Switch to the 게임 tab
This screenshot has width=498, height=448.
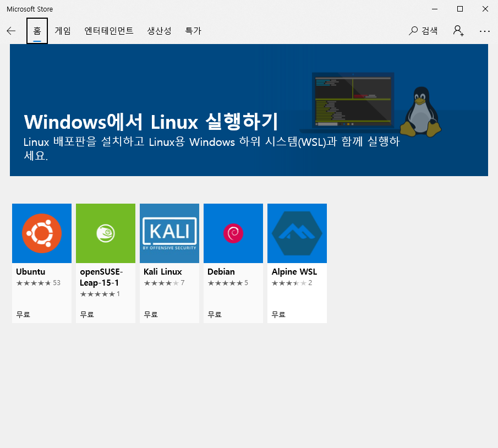[x=63, y=31]
